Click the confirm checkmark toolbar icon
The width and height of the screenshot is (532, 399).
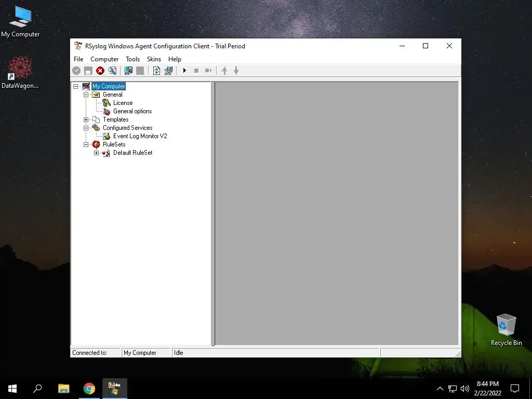pyautogui.click(x=76, y=71)
